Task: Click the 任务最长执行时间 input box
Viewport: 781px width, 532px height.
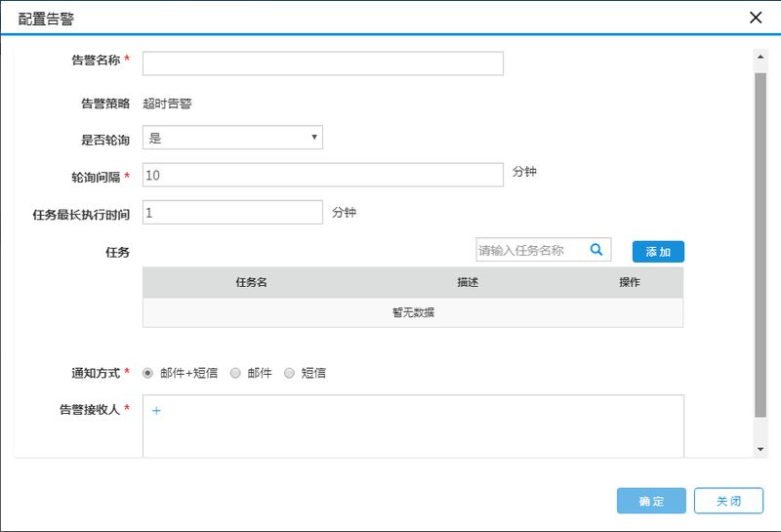Action: point(232,212)
